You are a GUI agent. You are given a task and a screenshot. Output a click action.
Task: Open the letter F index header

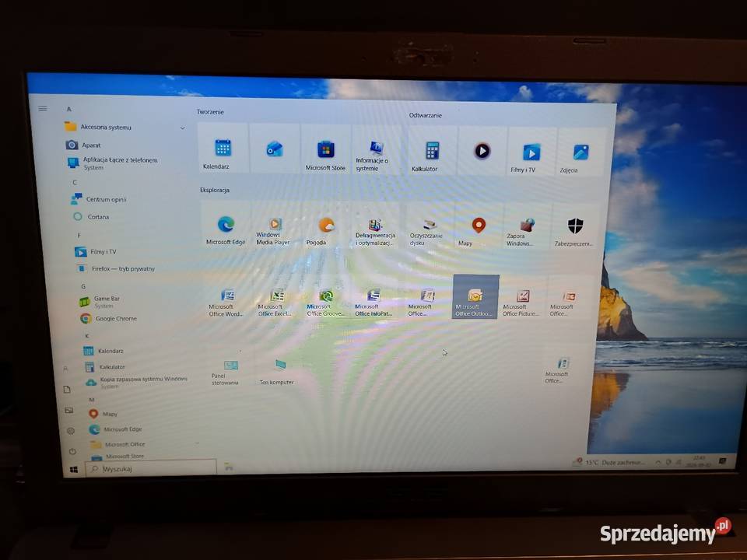pos(79,235)
